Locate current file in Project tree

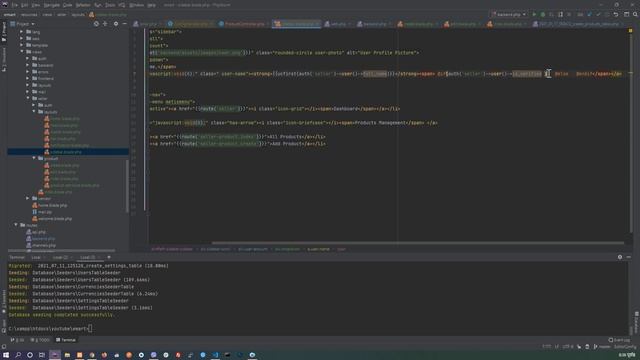pos(96,24)
